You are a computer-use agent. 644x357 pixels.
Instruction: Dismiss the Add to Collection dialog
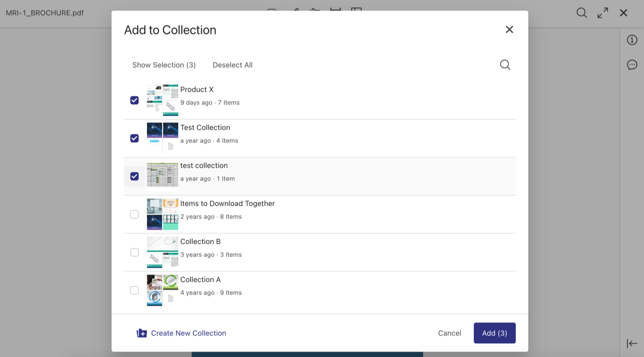coord(509,29)
